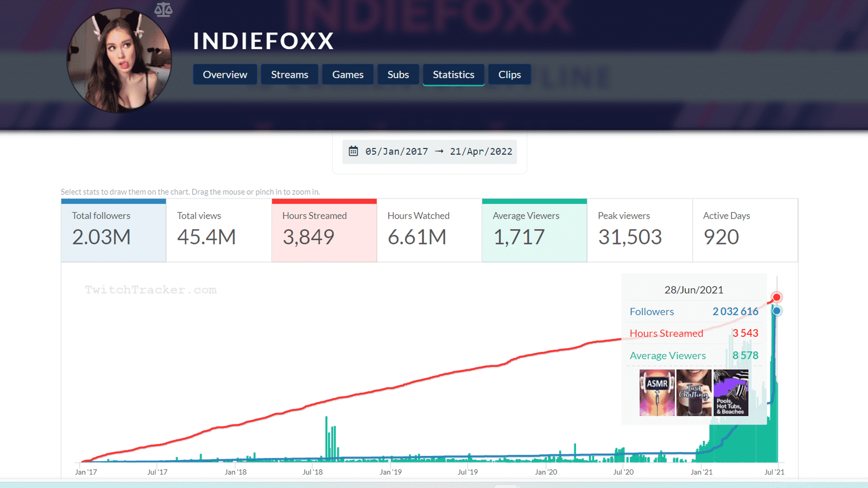Image resolution: width=868 pixels, height=488 pixels.
Task: Click the Total followers stat card
Action: point(113,230)
